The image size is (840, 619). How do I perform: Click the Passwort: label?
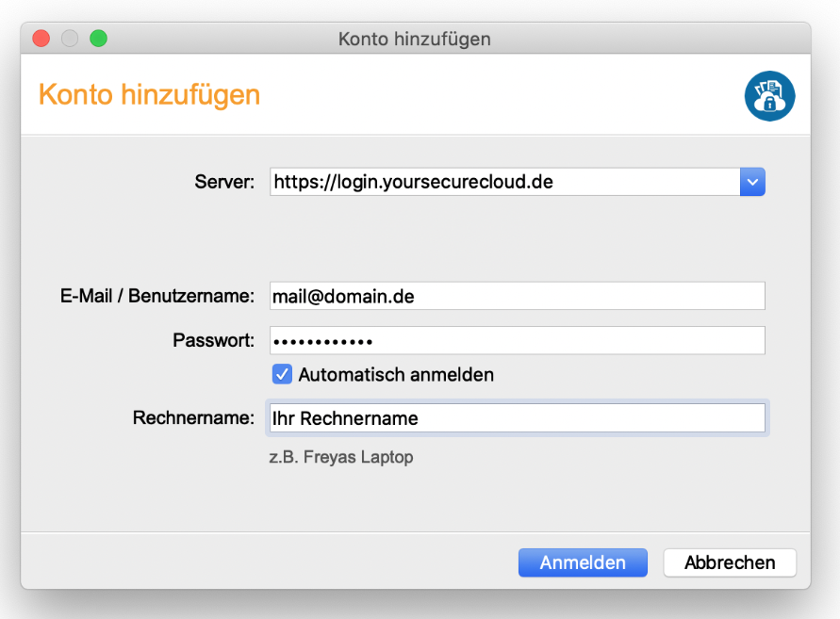[x=213, y=340]
